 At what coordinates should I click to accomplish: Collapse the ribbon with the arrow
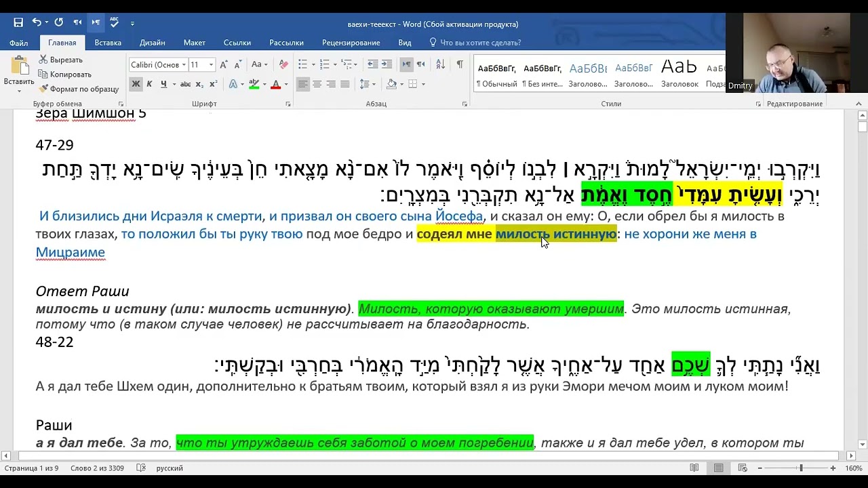pos(859,104)
